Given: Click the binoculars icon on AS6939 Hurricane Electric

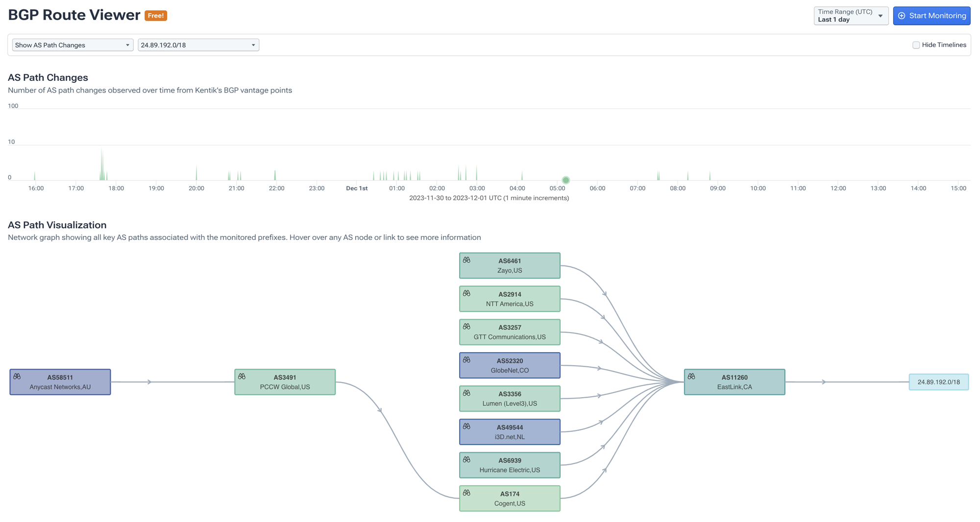Looking at the screenshot, I should [467, 459].
